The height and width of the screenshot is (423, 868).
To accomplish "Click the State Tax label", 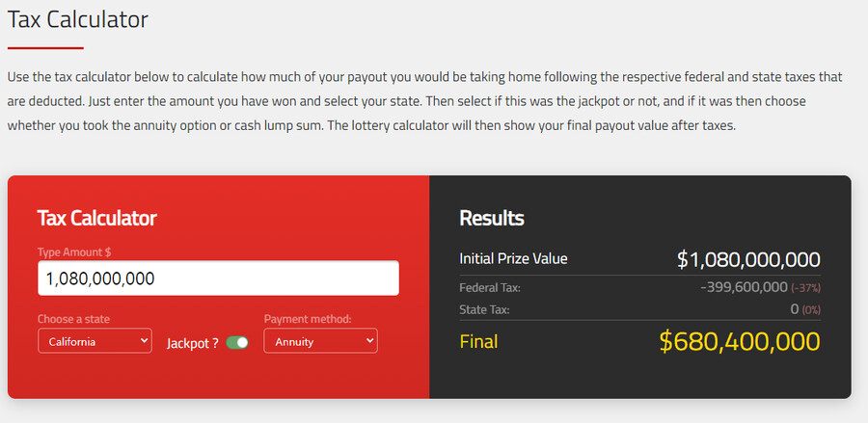I will [484, 309].
